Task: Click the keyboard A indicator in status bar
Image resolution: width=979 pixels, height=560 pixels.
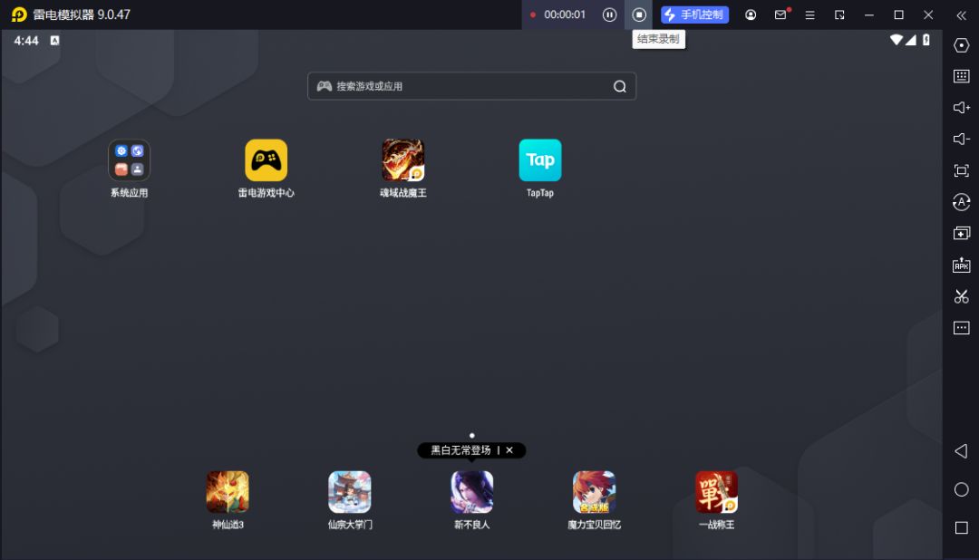Action: coord(55,41)
